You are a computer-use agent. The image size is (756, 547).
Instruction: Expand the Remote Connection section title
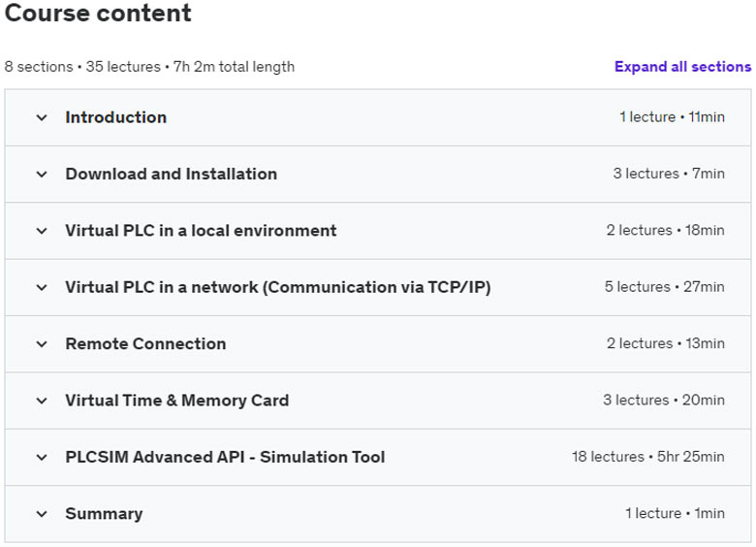(145, 344)
